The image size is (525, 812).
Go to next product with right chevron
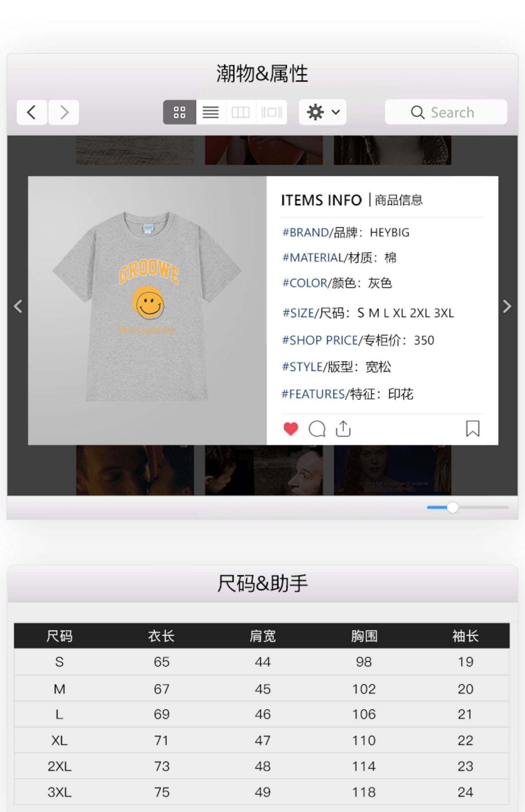coord(507,306)
